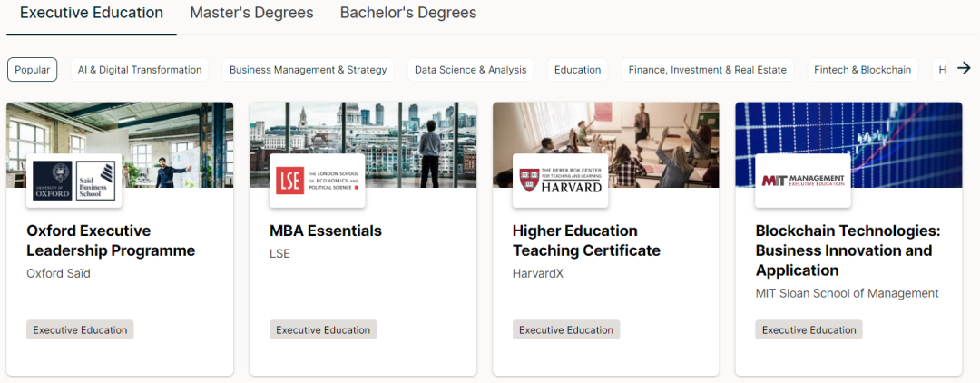
Task: Open Blockchain Technologies course title
Action: pos(848,250)
